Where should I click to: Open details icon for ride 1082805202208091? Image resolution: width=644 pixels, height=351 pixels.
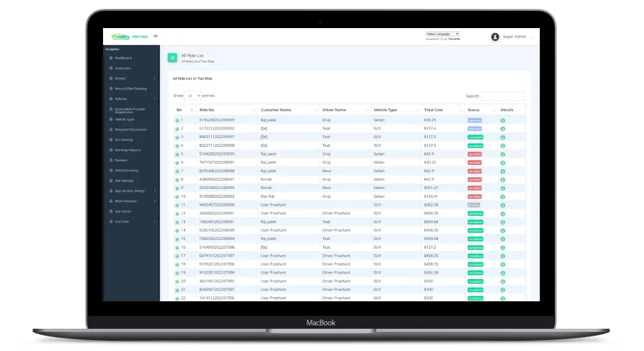point(503,222)
